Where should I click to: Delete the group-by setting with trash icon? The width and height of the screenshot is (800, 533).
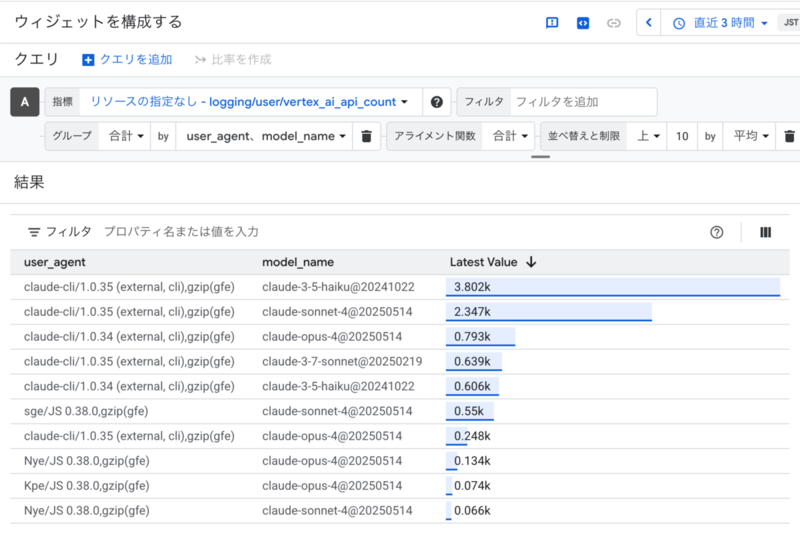click(x=366, y=136)
